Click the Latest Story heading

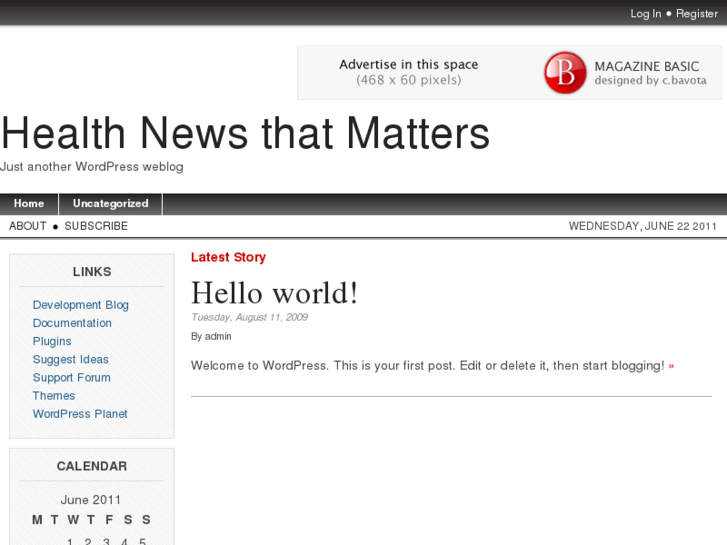click(228, 257)
